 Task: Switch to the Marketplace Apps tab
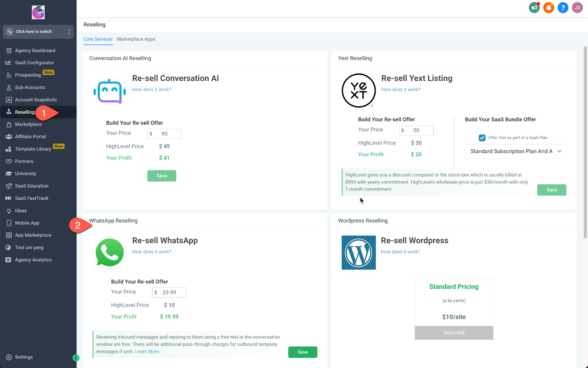click(136, 39)
